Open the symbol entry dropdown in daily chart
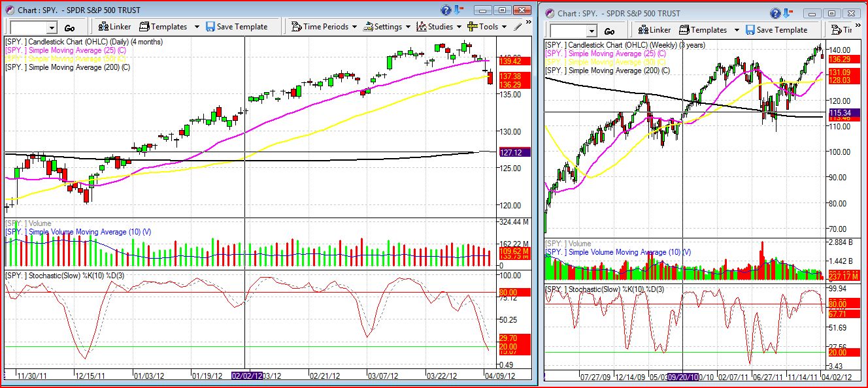This screenshot has width=868, height=388. point(52,27)
